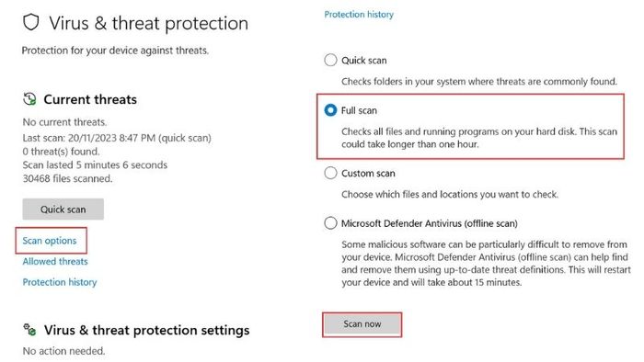Open the Protection history link at top right

click(359, 15)
